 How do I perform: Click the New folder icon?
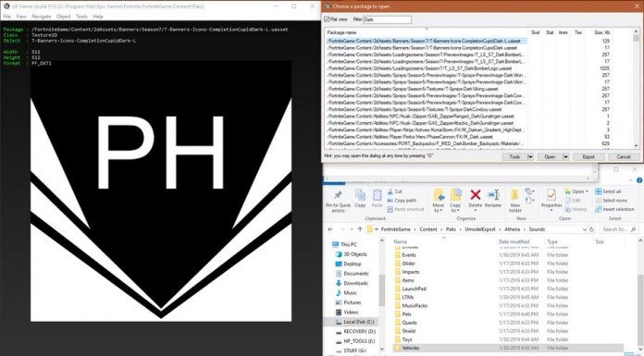[514, 195]
